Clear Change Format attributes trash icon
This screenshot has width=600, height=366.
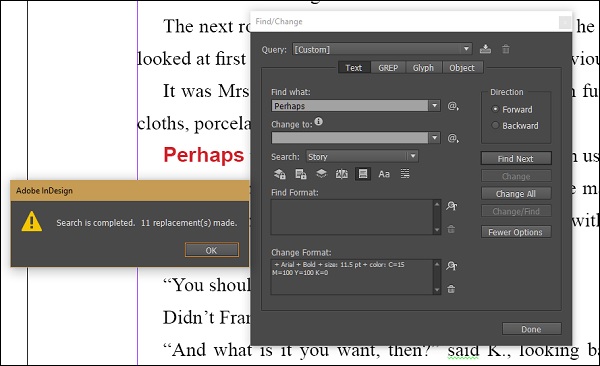[x=451, y=289]
